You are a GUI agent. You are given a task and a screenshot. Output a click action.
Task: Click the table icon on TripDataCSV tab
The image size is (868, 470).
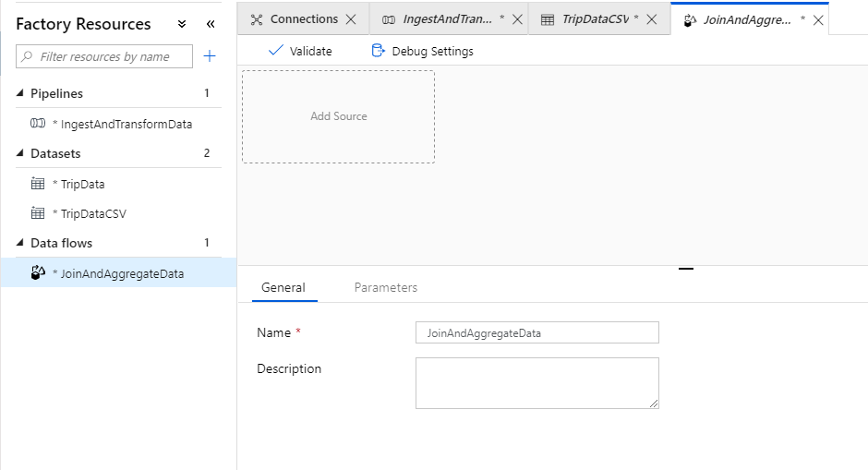[548, 20]
